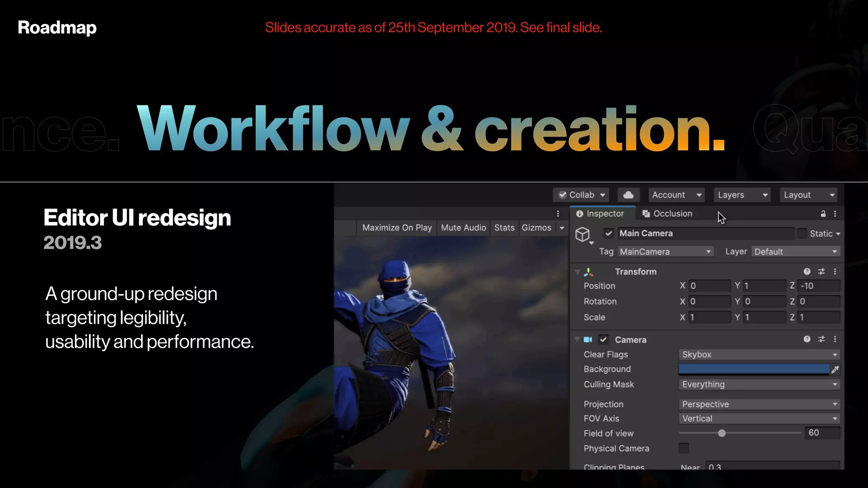The height and width of the screenshot is (488, 868).
Task: Click the Inspector lock icon
Action: click(823, 214)
